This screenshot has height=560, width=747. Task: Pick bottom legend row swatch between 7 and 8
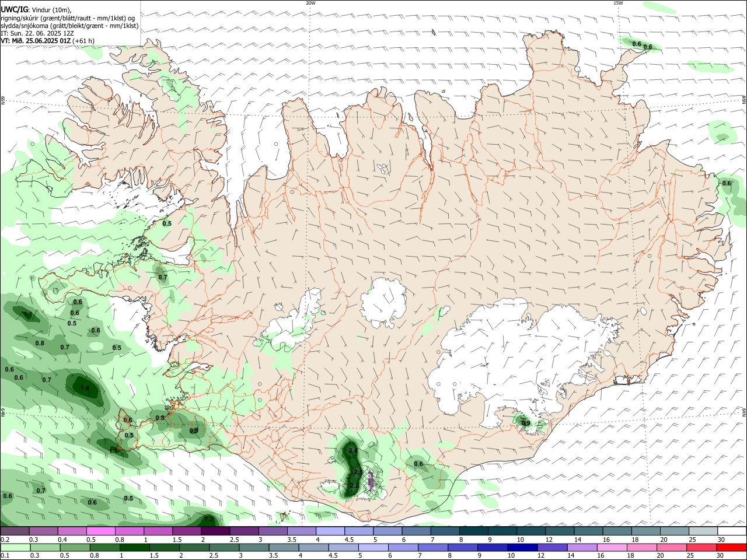[433, 548]
